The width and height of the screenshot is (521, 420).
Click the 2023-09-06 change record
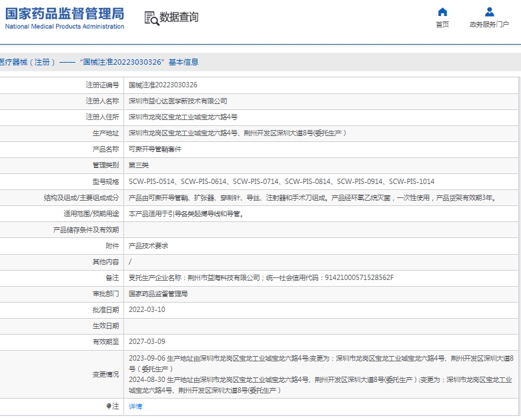(321, 363)
